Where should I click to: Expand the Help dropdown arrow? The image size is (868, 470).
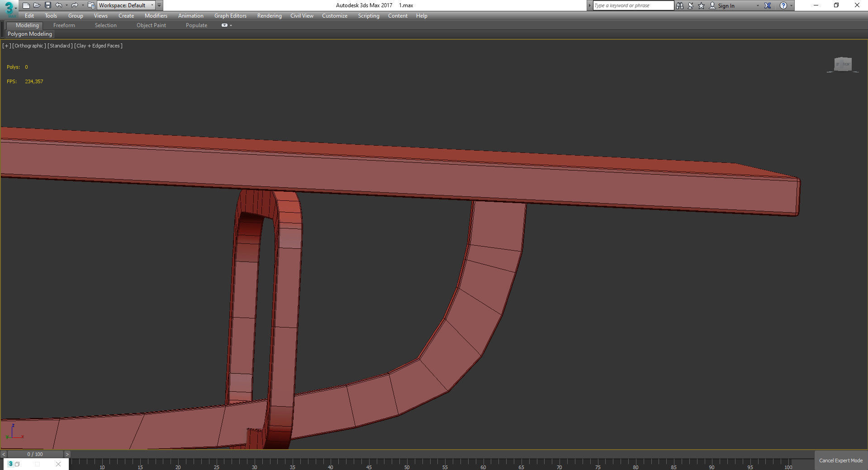coord(791,6)
